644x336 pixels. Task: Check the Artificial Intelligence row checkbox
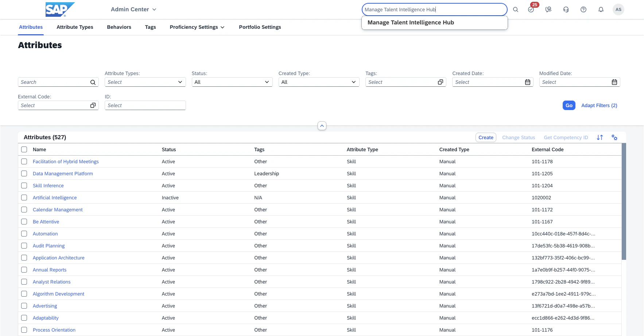click(x=24, y=198)
